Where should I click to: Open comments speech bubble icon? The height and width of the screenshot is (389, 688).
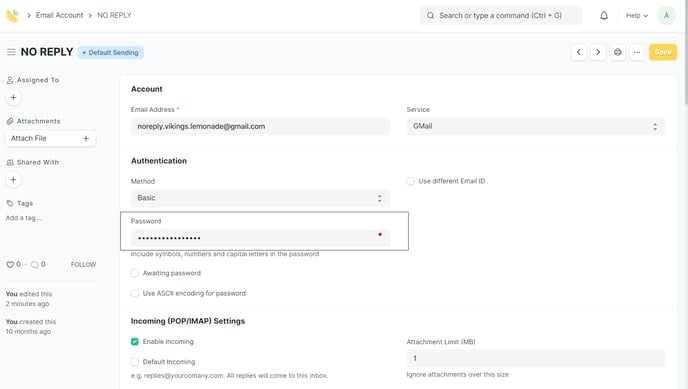tap(35, 264)
